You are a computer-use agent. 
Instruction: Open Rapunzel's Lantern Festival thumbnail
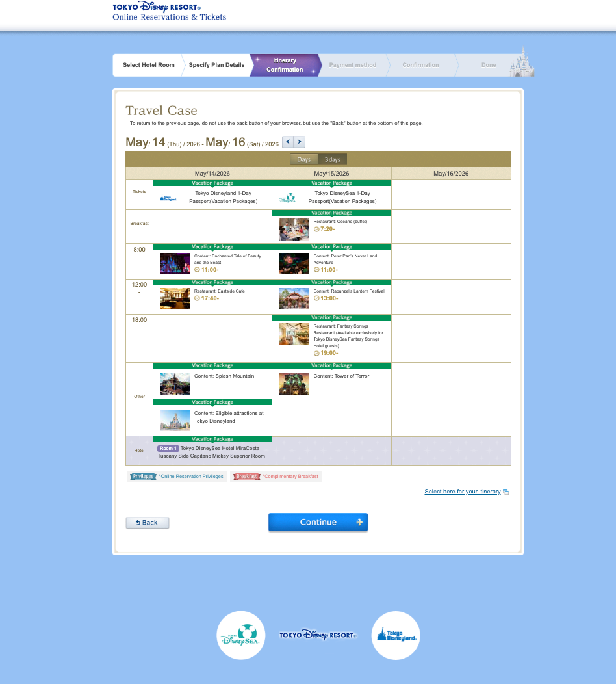pos(294,299)
